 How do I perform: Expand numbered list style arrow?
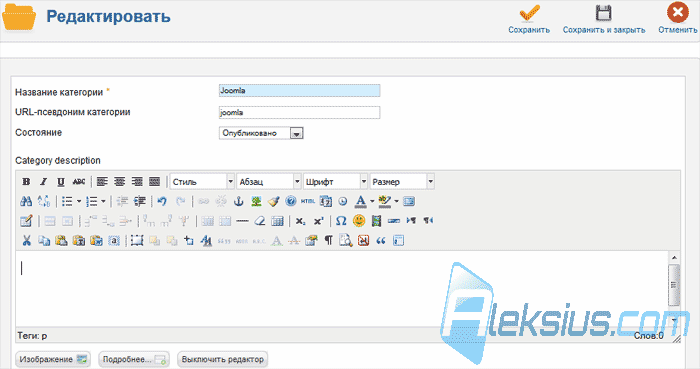(x=104, y=201)
